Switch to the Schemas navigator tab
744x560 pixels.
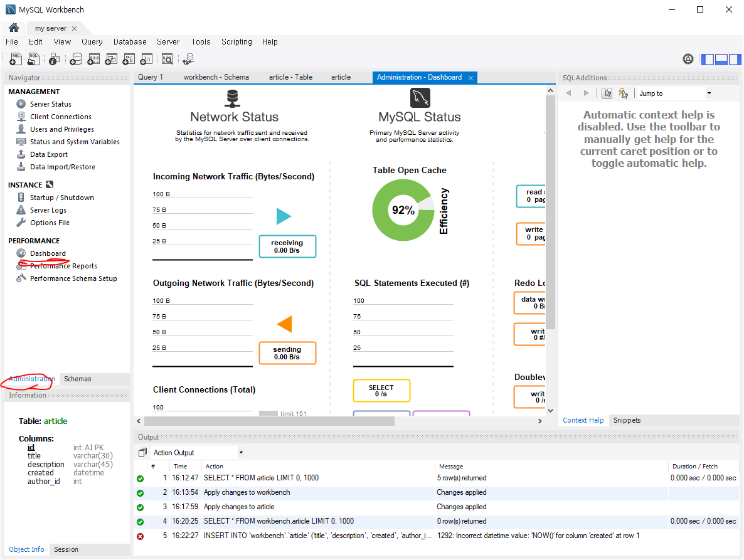(x=77, y=379)
